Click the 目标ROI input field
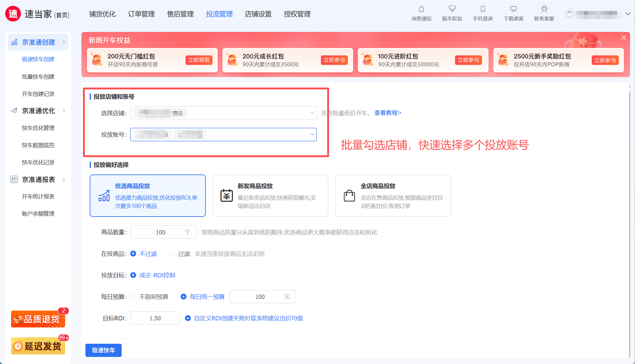This screenshot has width=635, height=364. click(155, 318)
